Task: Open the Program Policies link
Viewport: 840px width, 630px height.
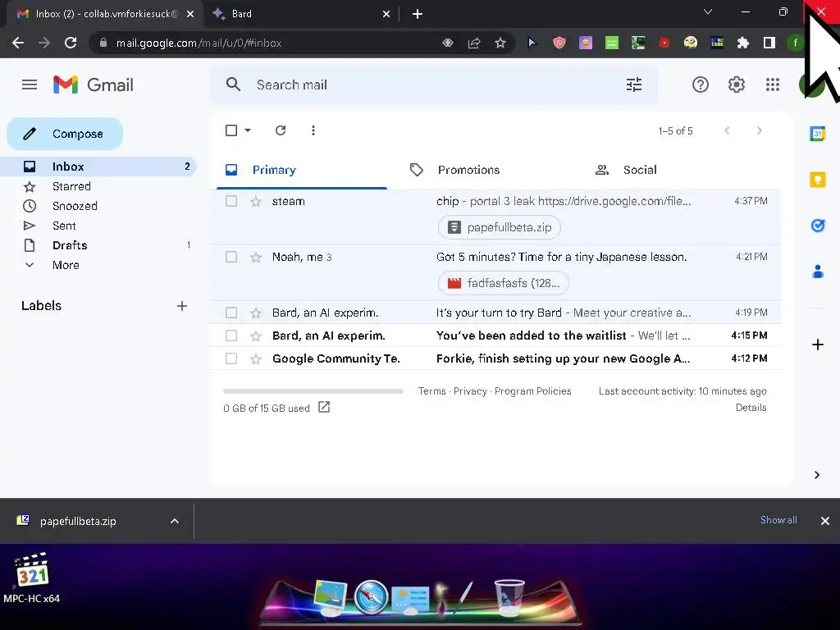Action: [533, 391]
